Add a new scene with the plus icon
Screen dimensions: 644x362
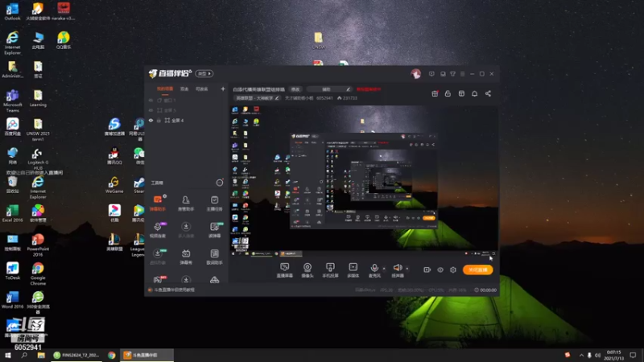click(223, 88)
